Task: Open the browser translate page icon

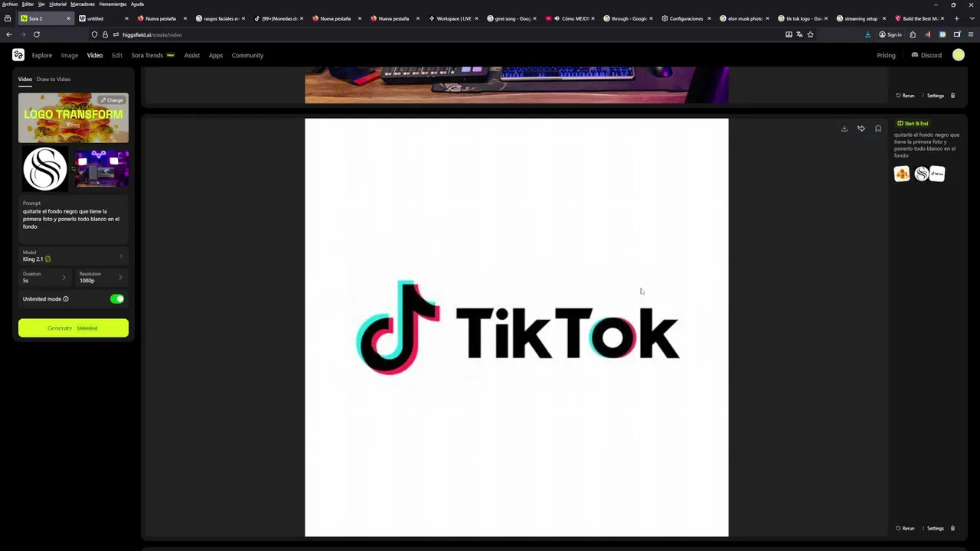Action: click(799, 34)
